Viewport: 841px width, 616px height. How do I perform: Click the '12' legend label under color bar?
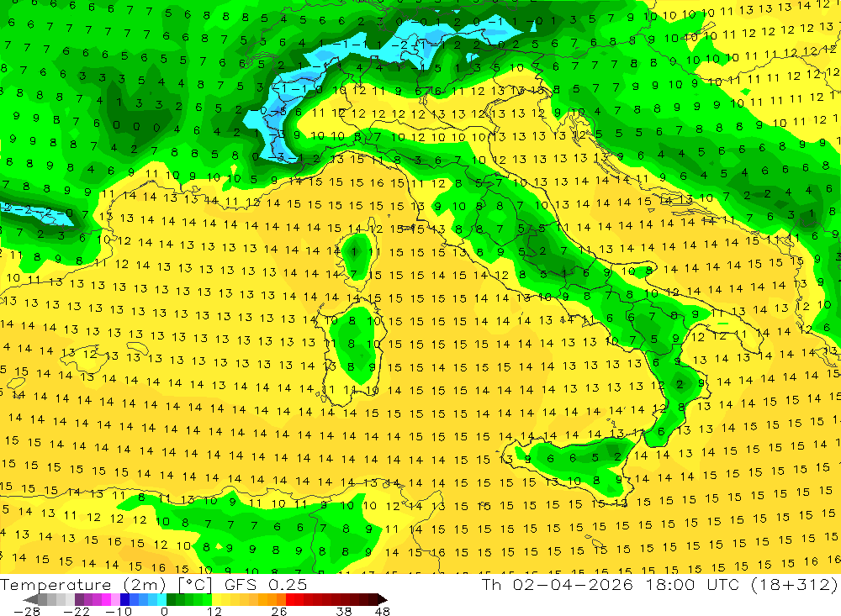(x=214, y=611)
